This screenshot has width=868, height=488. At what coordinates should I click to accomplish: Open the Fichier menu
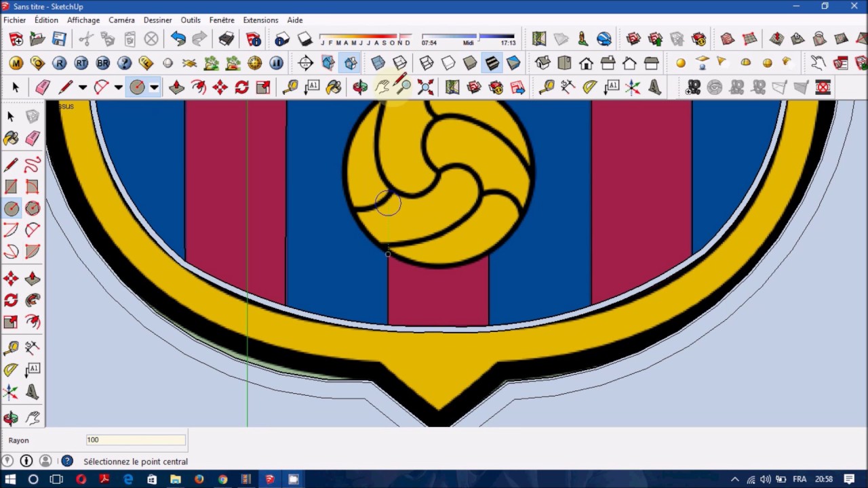[15, 20]
